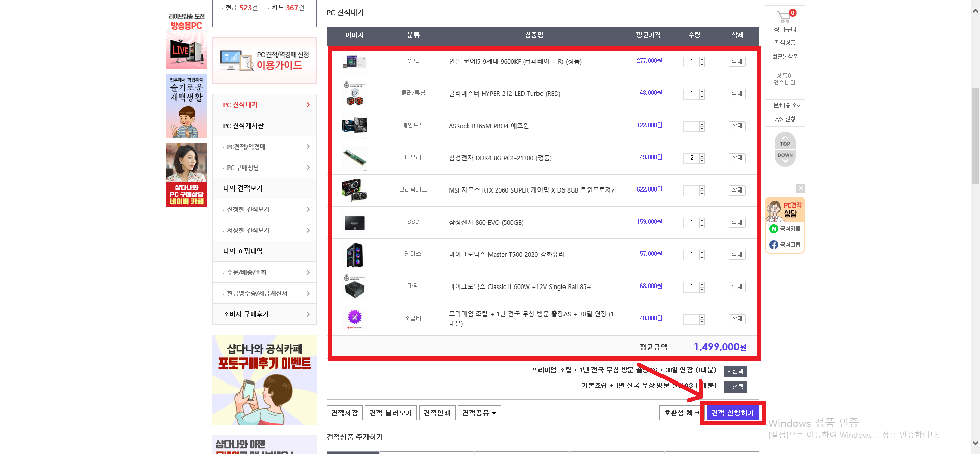Click the power supply quantity field
The height and width of the screenshot is (454, 980).
tap(692, 287)
